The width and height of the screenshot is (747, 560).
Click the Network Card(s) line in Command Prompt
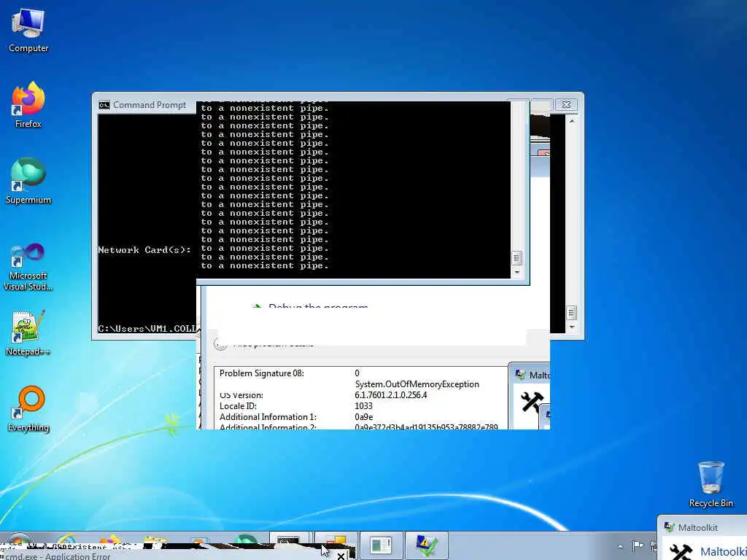pos(144,250)
